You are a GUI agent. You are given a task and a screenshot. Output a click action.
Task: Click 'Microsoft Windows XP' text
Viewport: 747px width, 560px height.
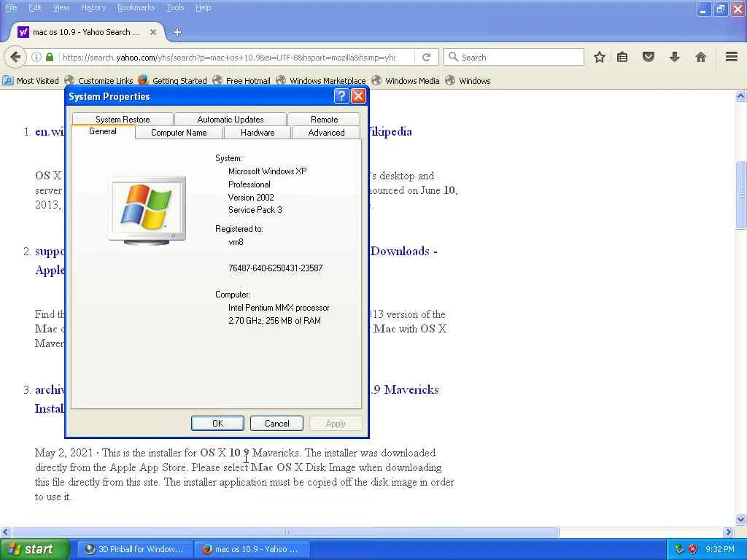pos(267,171)
